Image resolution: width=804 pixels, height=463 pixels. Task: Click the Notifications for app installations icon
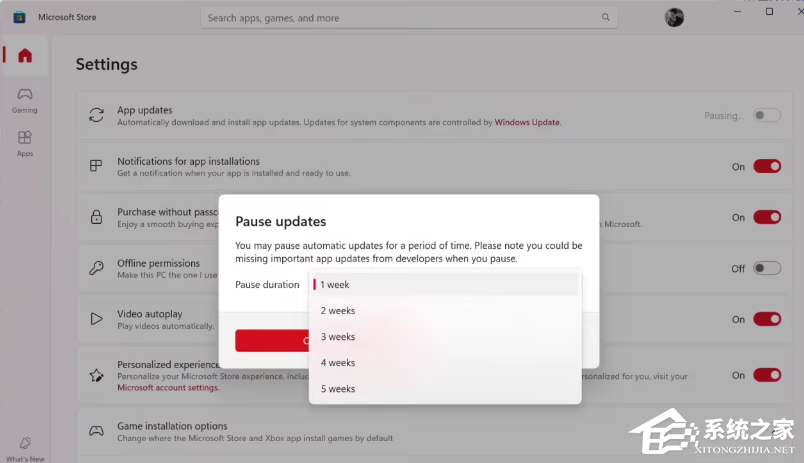(x=96, y=166)
